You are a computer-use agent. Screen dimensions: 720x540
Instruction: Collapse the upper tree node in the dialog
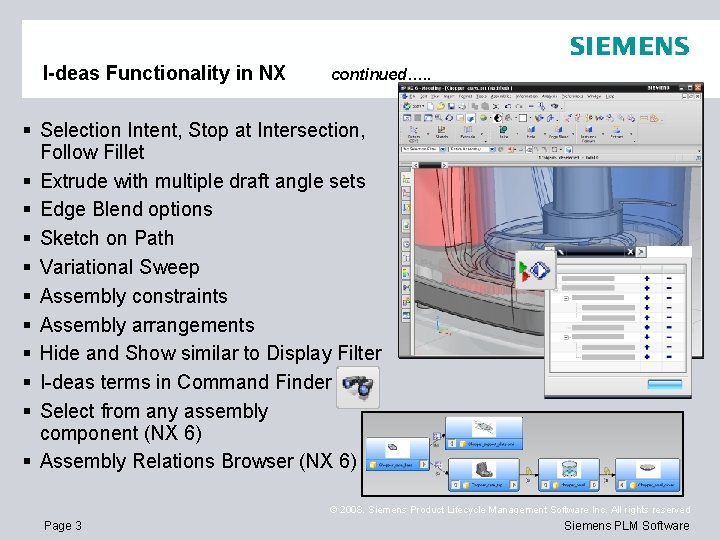click(x=566, y=298)
